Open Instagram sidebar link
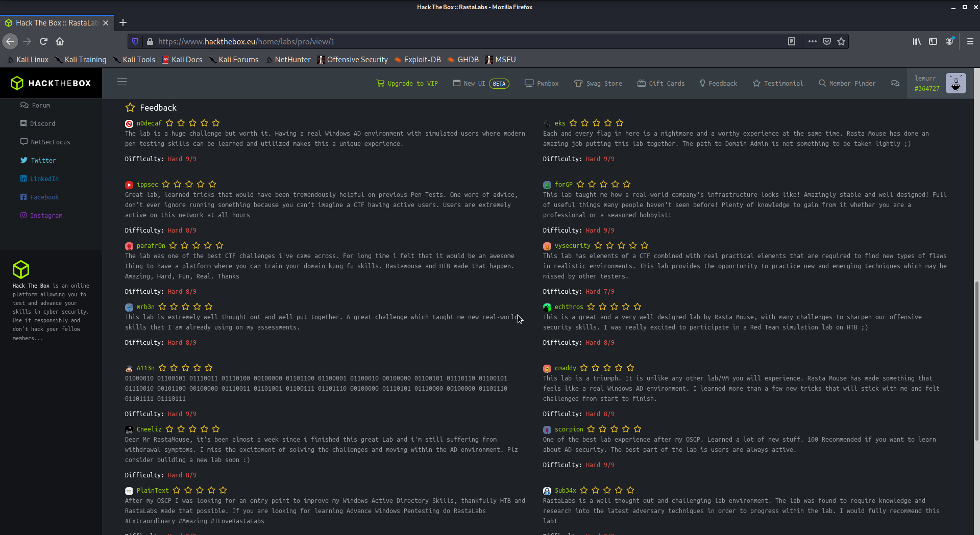The height and width of the screenshot is (535, 980). click(41, 216)
